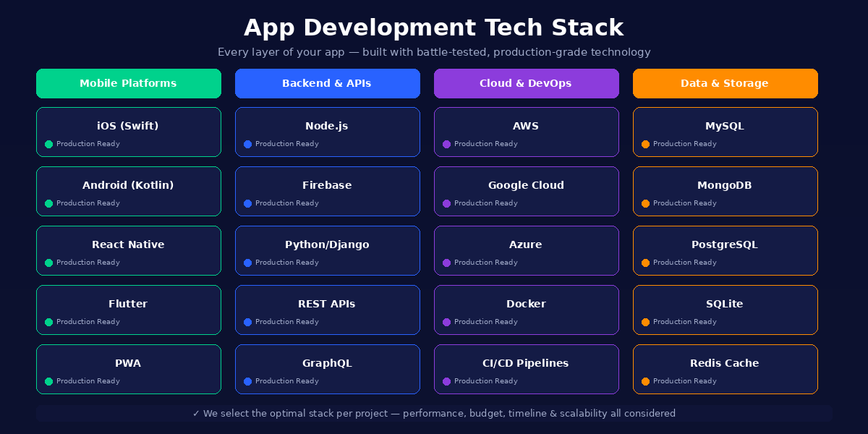The height and width of the screenshot is (434, 868).
Task: Click the "Production Ready" text under Firebase
Action: click(x=287, y=203)
